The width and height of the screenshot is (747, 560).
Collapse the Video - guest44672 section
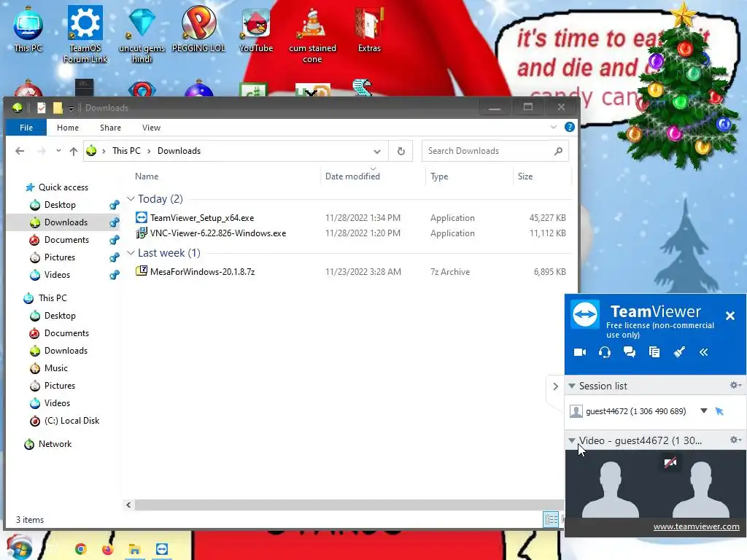click(572, 440)
